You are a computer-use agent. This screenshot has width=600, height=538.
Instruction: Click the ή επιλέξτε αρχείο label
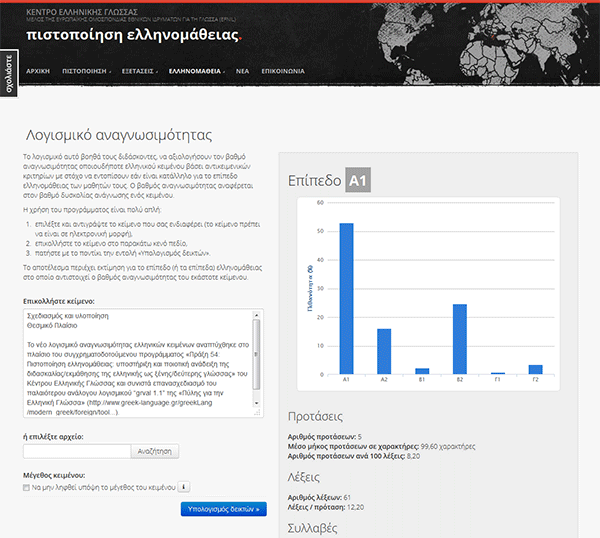click(53, 437)
